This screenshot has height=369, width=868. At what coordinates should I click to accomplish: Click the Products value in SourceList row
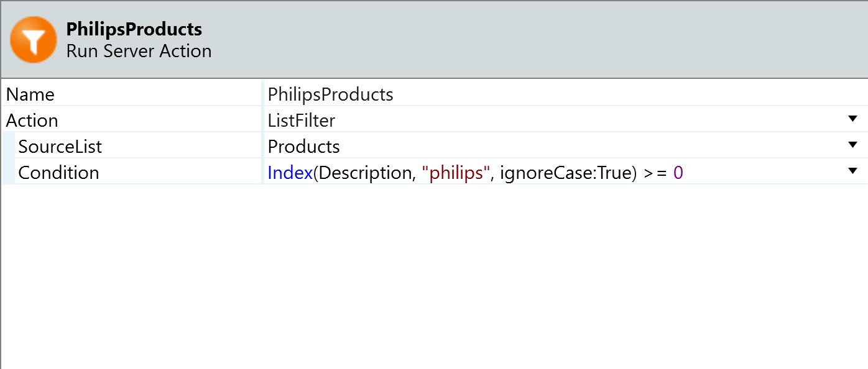pyautogui.click(x=303, y=147)
